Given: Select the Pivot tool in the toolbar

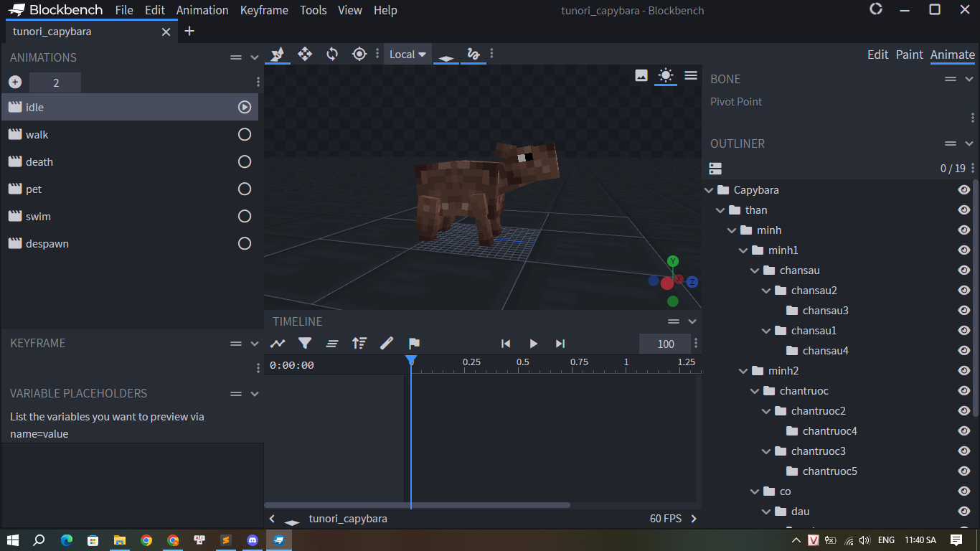Looking at the screenshot, I should [359, 54].
